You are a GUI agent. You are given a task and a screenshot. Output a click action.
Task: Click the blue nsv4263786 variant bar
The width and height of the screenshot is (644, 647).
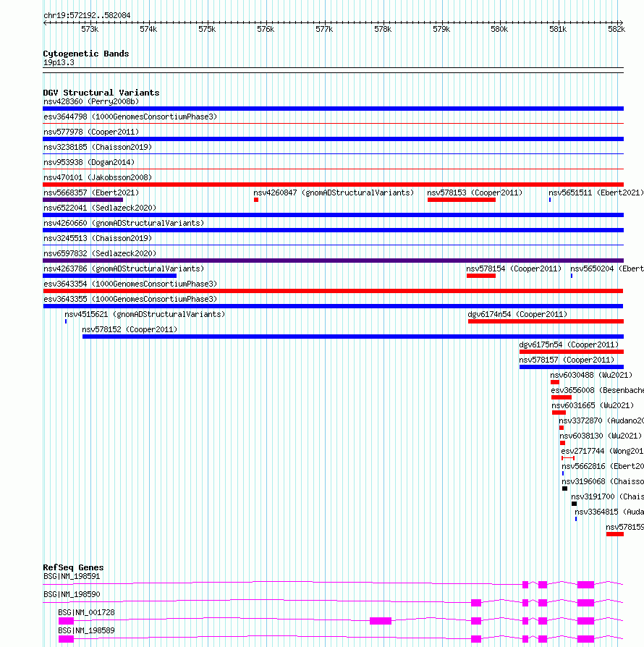110,276
